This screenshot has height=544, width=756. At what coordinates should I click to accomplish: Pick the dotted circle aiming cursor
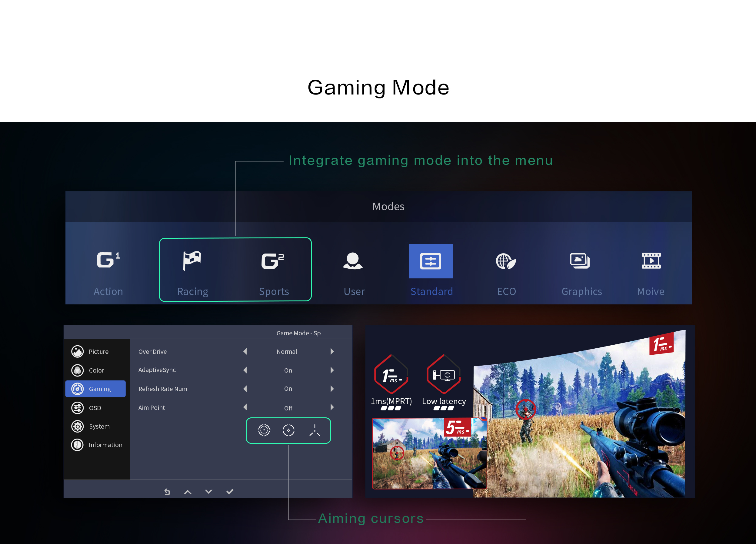pyautogui.click(x=288, y=430)
